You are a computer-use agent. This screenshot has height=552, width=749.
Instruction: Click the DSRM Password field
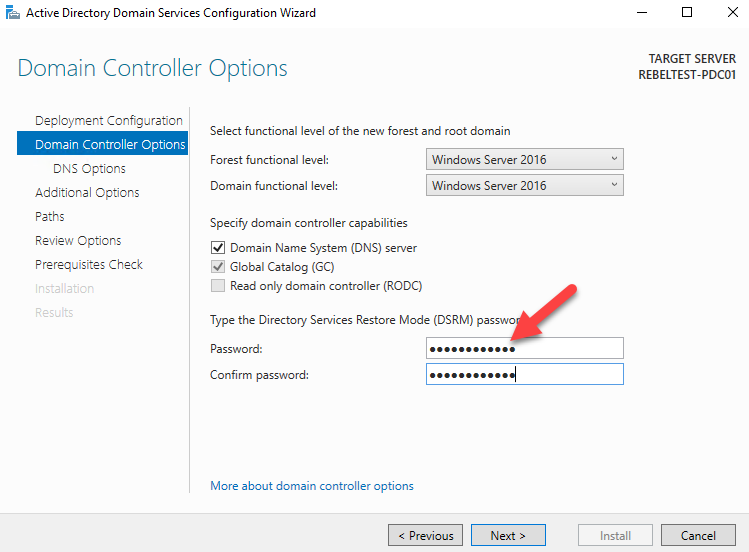(x=524, y=348)
